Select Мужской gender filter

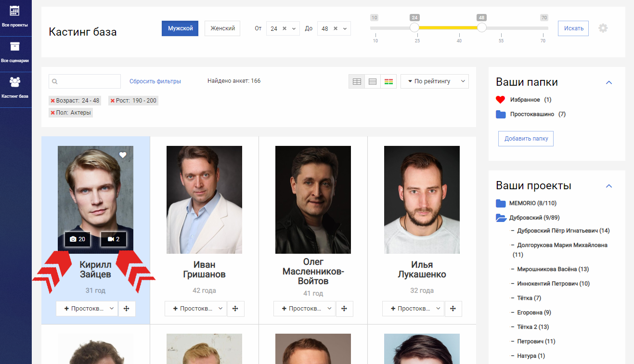[180, 28]
